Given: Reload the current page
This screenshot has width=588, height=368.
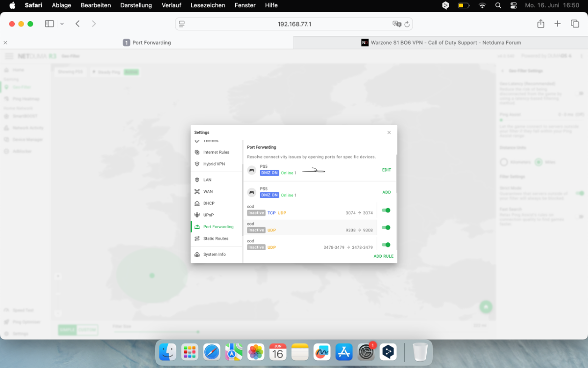Looking at the screenshot, I should (407, 24).
